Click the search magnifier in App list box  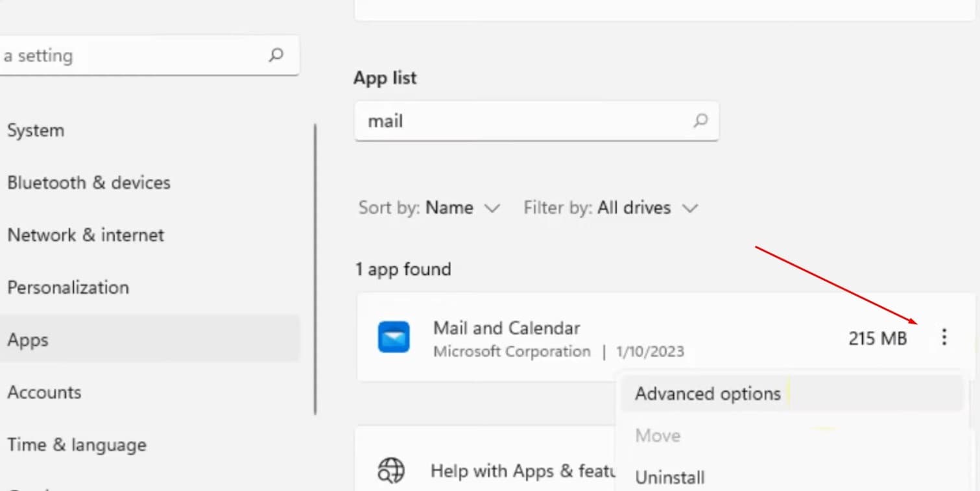point(700,121)
